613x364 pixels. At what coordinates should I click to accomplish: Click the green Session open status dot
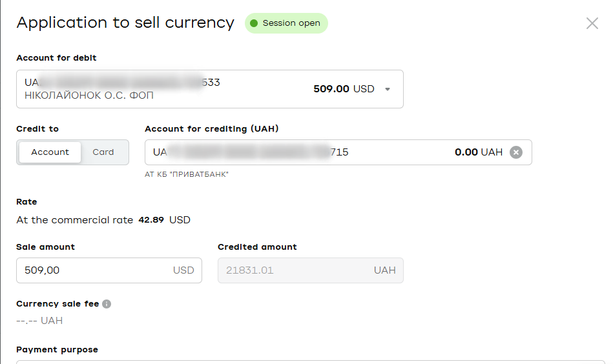pos(254,23)
